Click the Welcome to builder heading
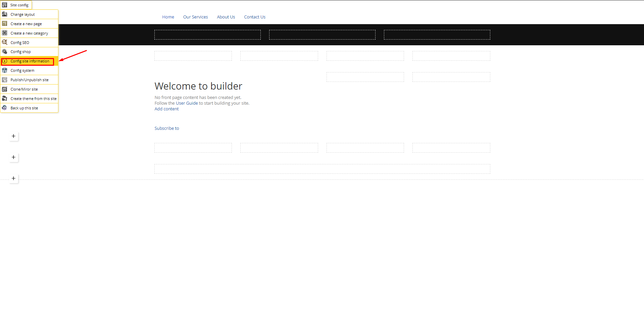 [x=198, y=86]
